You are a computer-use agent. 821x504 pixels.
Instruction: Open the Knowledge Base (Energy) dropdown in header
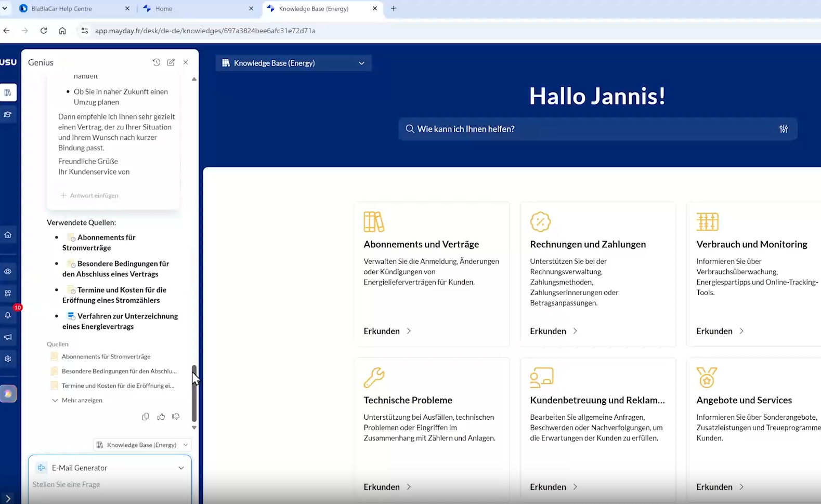(294, 63)
